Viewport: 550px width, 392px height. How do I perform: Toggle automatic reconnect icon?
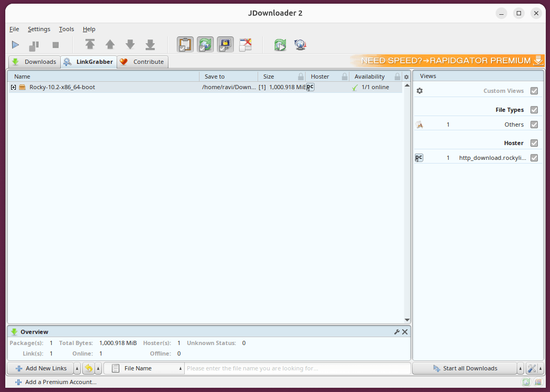(x=205, y=44)
